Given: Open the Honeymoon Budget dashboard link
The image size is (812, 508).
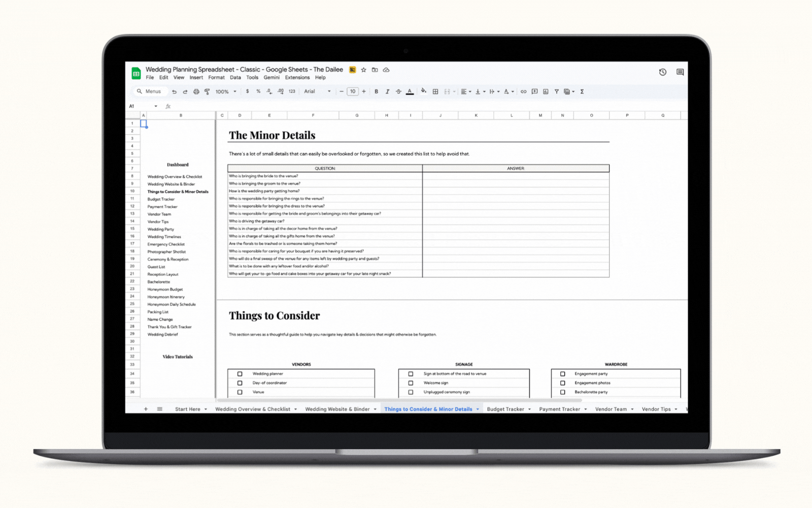Looking at the screenshot, I should (x=165, y=290).
